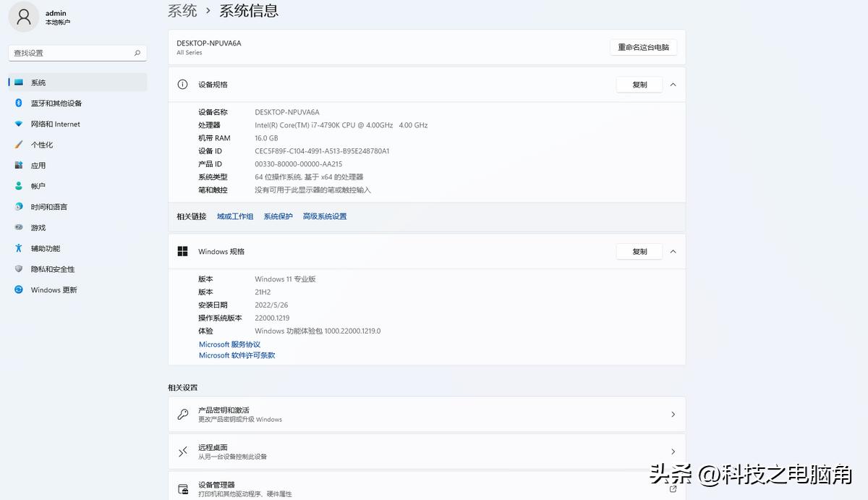
Task: Open 时间和语言 settings
Action: [18, 206]
